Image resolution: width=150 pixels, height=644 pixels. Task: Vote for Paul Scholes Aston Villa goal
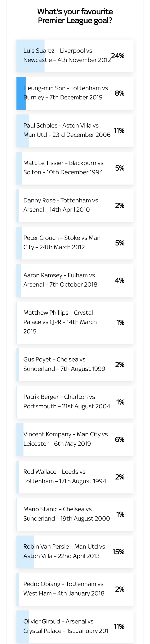tap(75, 131)
